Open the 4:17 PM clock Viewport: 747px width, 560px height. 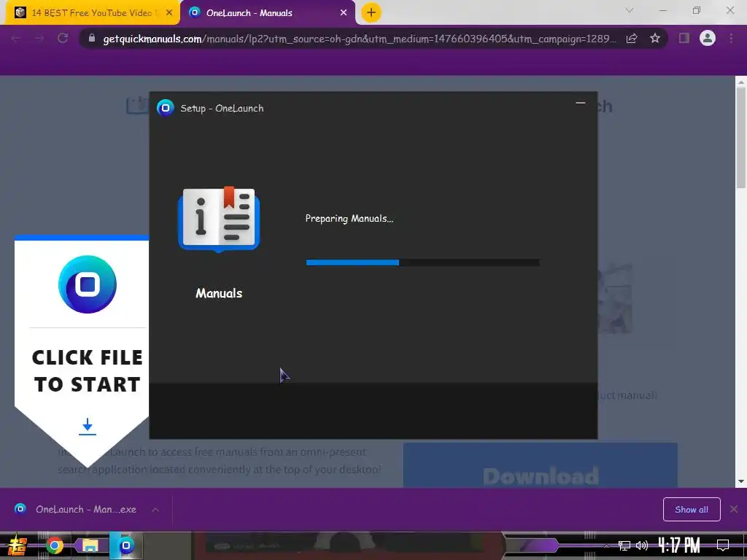click(679, 545)
